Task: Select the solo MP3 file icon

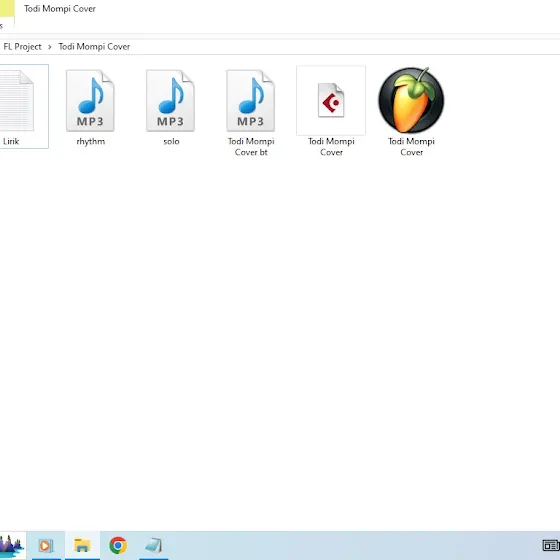Action: tap(170, 101)
